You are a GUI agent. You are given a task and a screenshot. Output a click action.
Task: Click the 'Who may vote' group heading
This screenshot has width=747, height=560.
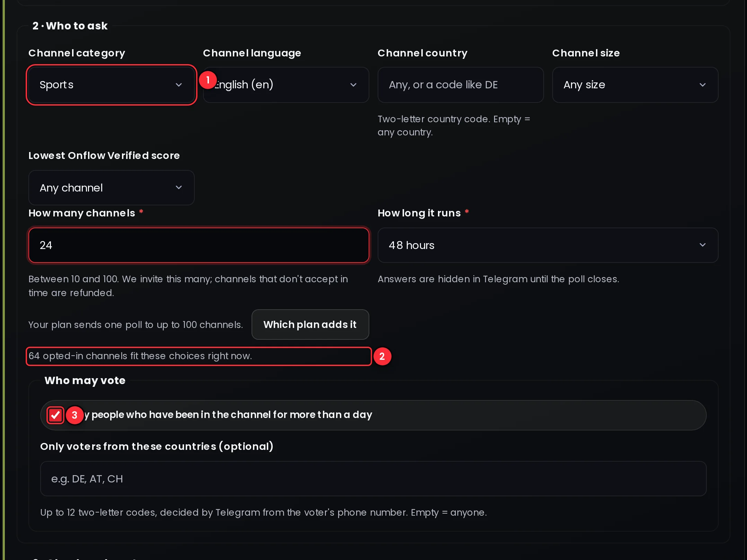tap(85, 381)
